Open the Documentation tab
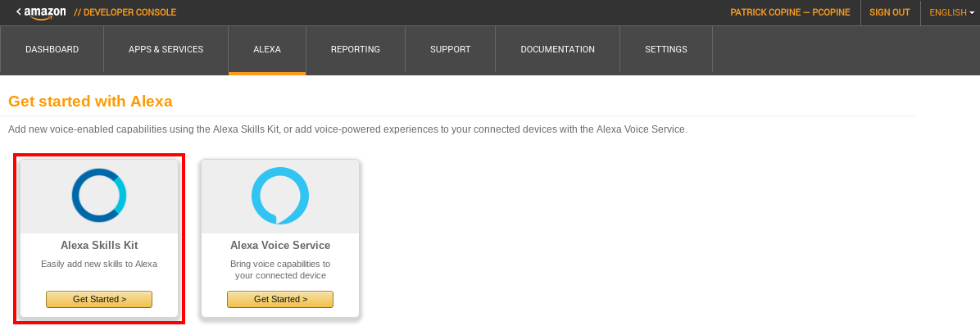This screenshot has height=326, width=980. (557, 49)
